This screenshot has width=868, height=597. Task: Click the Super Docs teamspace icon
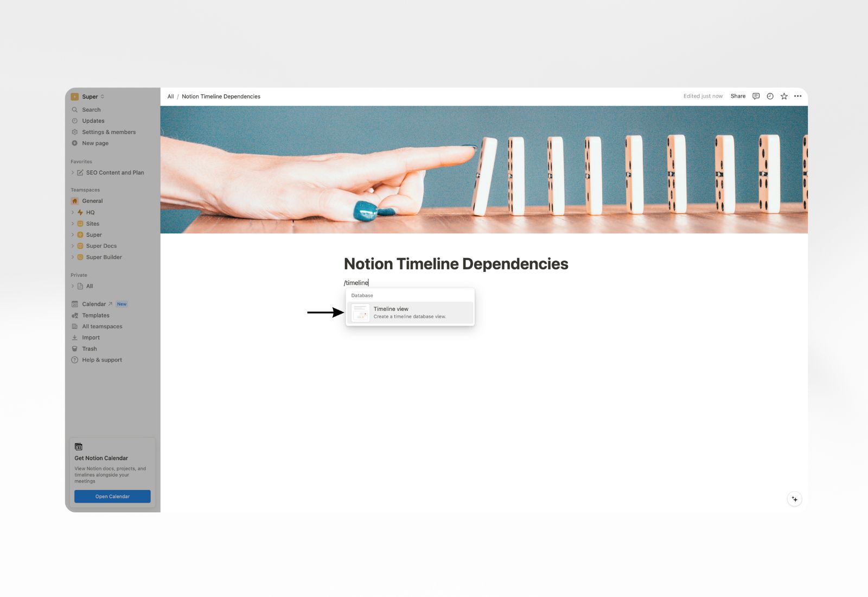[80, 246]
